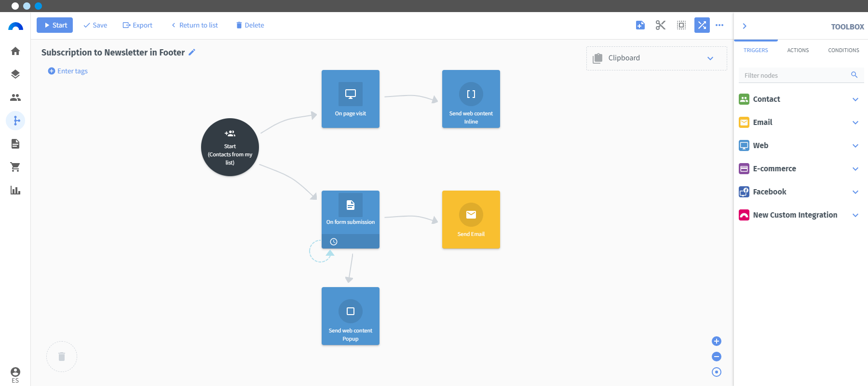868x386 pixels.
Task: Switch to the Conditions tab
Action: [843, 50]
